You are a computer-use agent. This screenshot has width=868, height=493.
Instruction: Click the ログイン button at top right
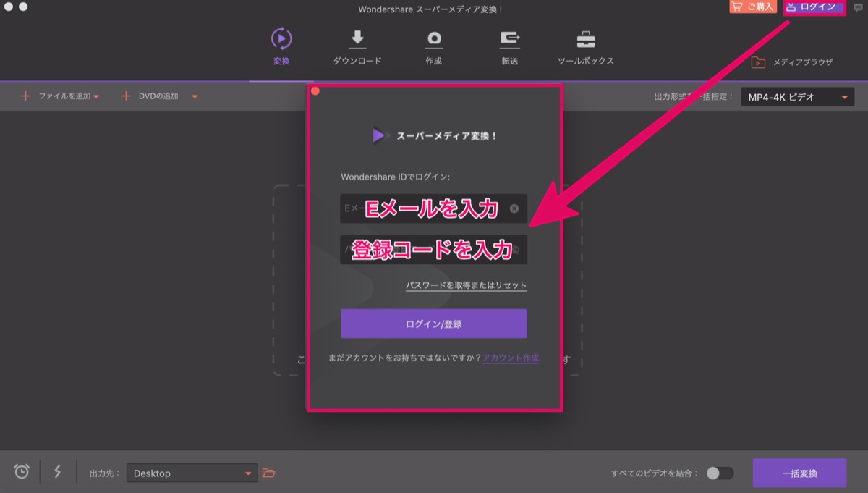click(814, 7)
